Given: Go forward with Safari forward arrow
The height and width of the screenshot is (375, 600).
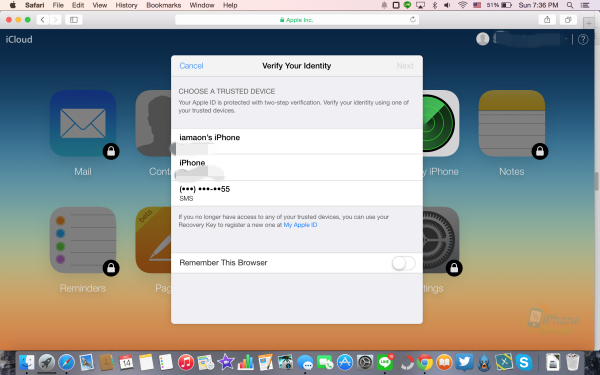Looking at the screenshot, I should (x=55, y=20).
